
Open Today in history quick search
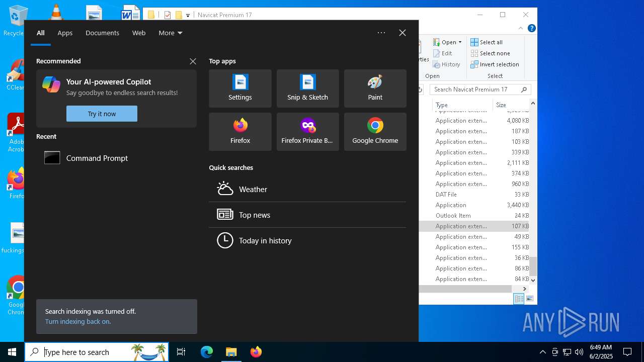coord(307,240)
